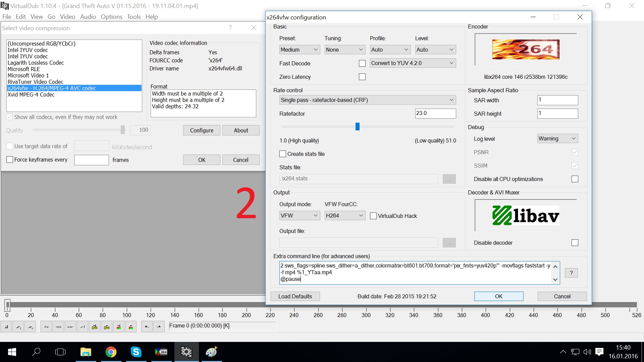
Task: Click the Ratefactor quality slider handle
Action: (x=357, y=126)
